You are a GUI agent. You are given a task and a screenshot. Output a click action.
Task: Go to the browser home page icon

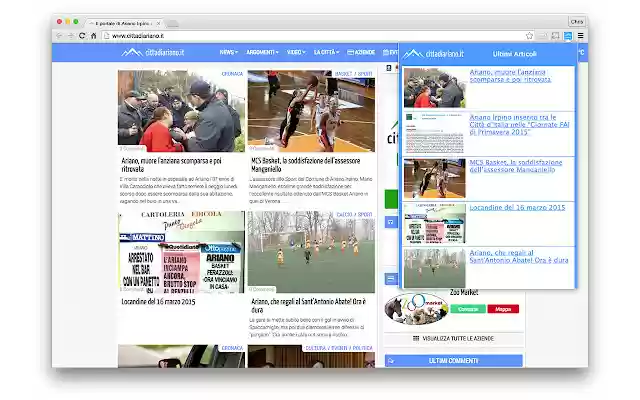[x=93, y=36]
